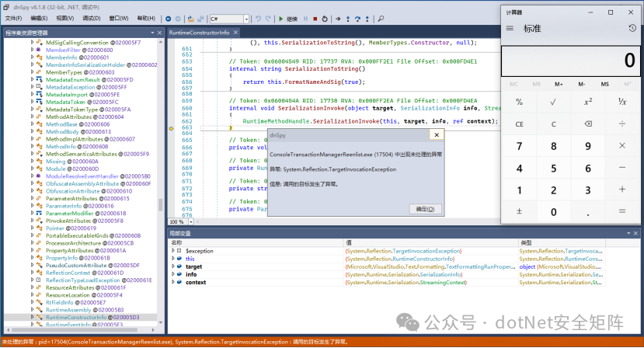Open the 文件(F) menu
The image size is (644, 348).
(13, 19)
